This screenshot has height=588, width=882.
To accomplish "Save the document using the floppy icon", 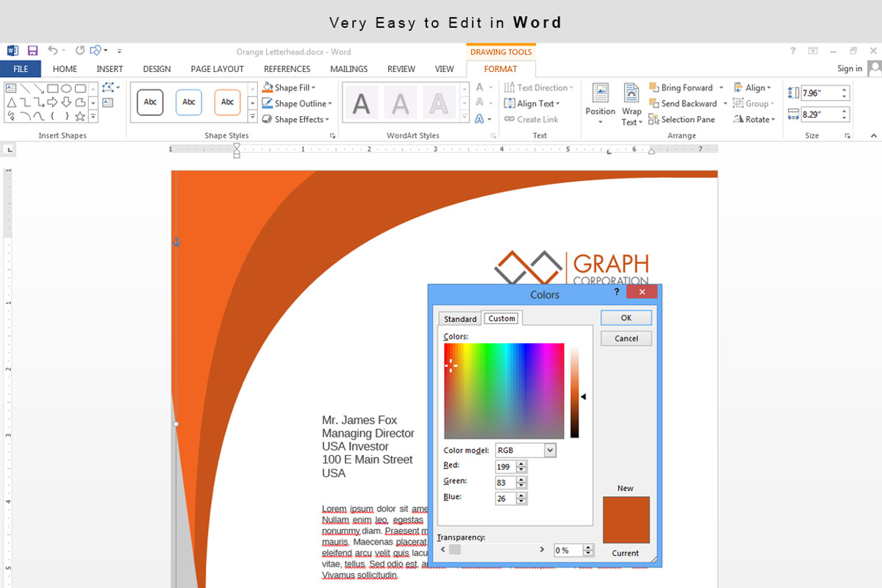I will click(32, 51).
